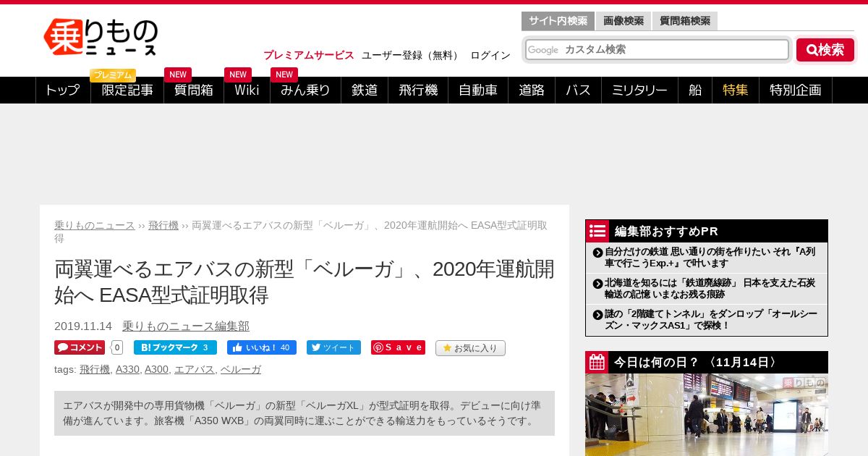Image resolution: width=868 pixels, height=456 pixels.
Task: Open the comment count badge showing 0
Action: (117, 347)
